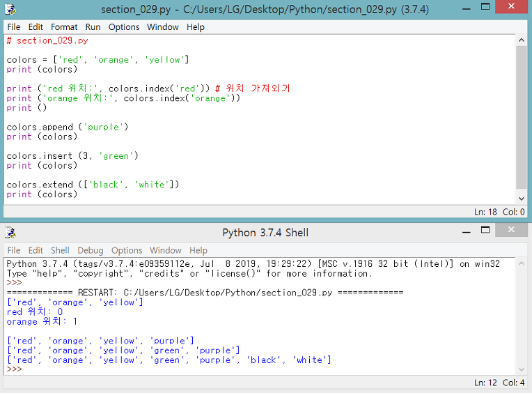Close the Python 3.7.4 Shell window
532x393 pixels.
511,230
